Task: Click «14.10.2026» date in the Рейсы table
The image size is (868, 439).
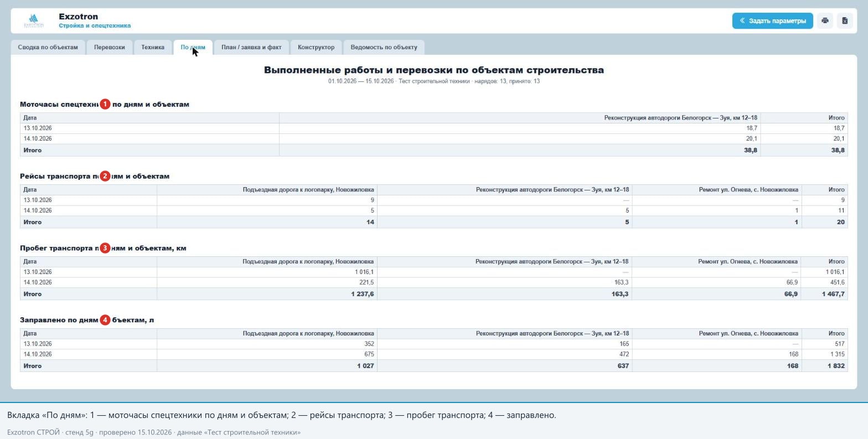Action: 38,210
